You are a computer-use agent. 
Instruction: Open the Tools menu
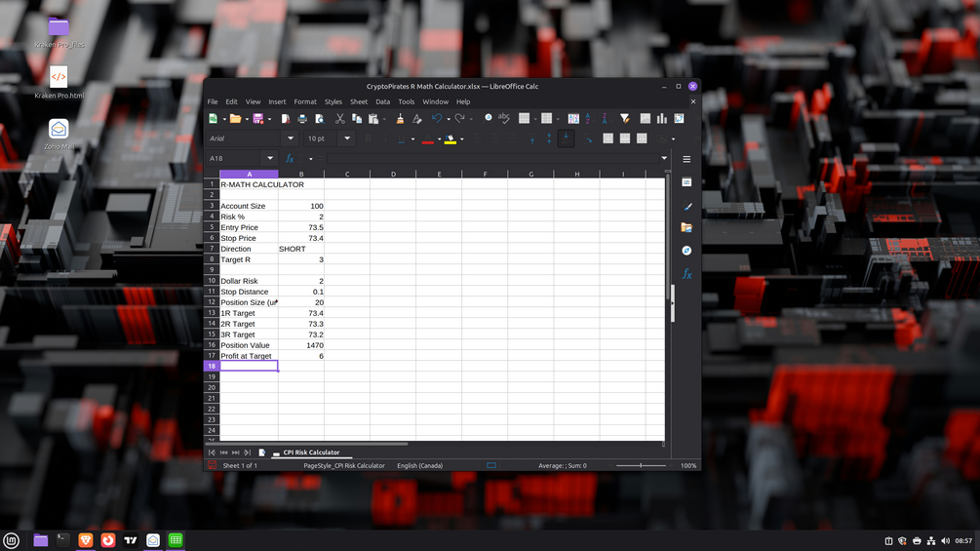click(407, 101)
